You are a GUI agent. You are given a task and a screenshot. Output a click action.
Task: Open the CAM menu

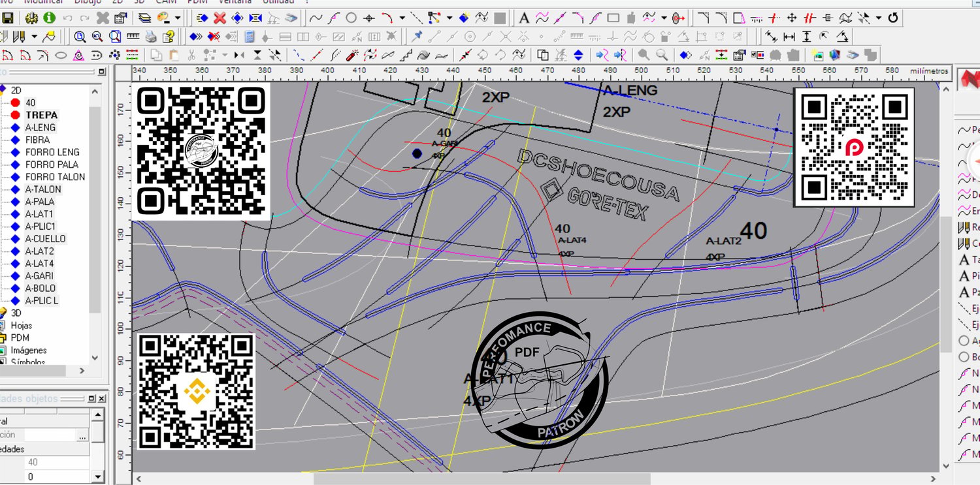tap(165, 2)
